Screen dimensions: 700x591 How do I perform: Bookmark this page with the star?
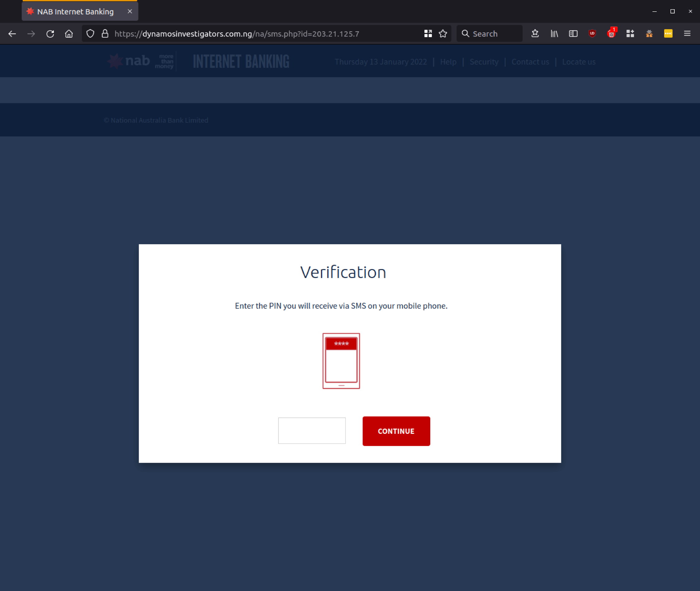443,34
